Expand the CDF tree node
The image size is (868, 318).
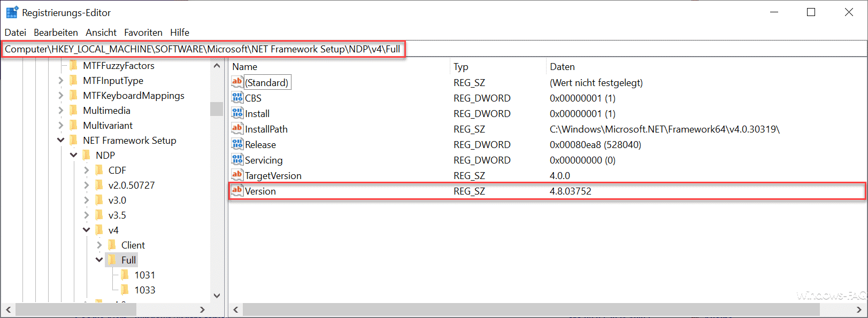point(87,170)
